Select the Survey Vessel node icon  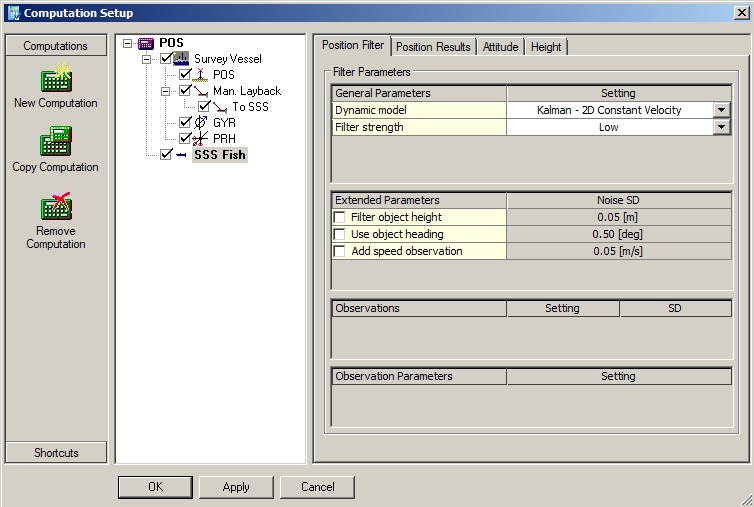coord(183,59)
